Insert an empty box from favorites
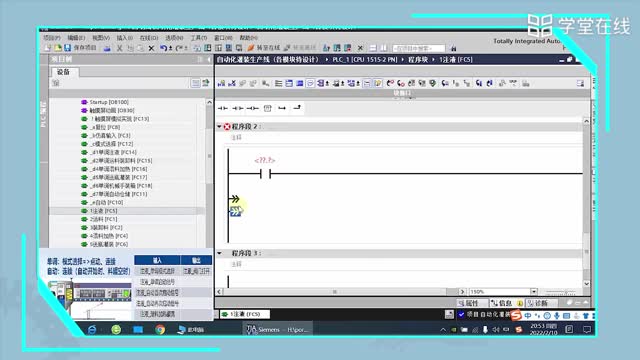640x360 pixels. (x=267, y=108)
